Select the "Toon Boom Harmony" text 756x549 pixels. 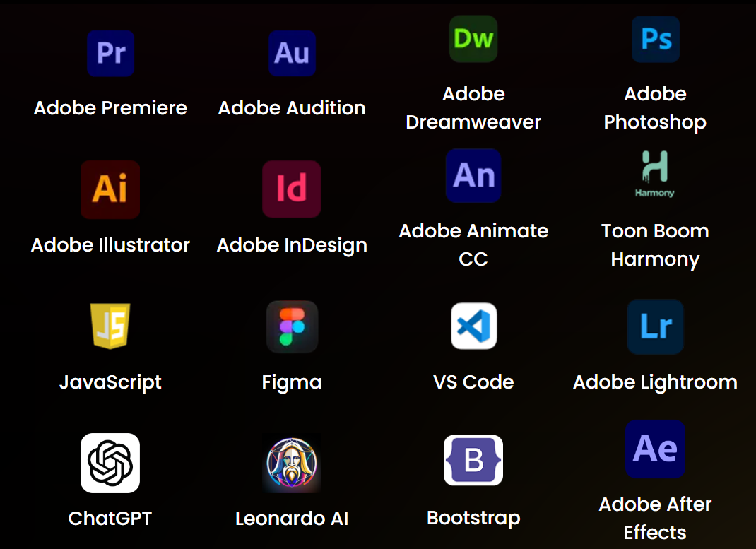(x=655, y=245)
